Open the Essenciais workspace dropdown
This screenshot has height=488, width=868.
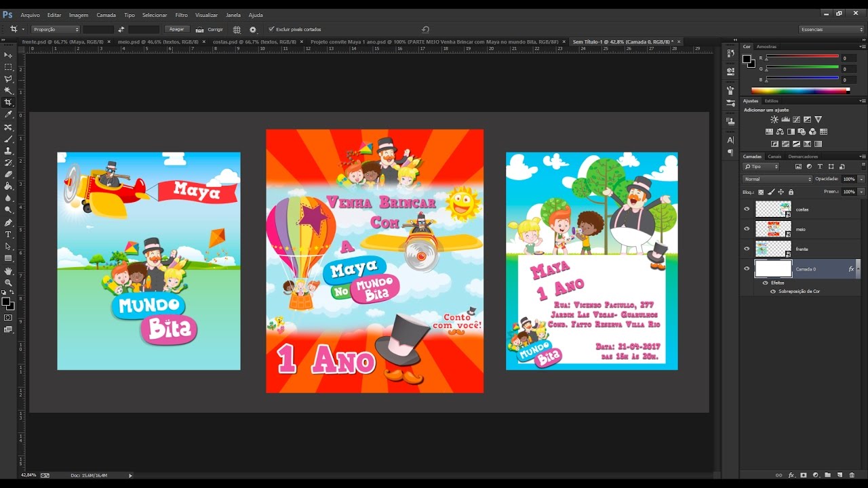[831, 29]
